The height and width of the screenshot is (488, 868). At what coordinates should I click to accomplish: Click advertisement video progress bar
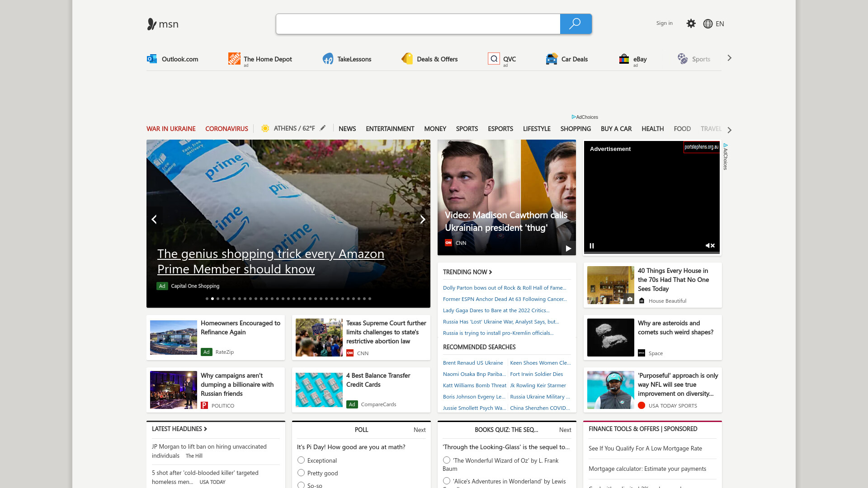pos(651,252)
